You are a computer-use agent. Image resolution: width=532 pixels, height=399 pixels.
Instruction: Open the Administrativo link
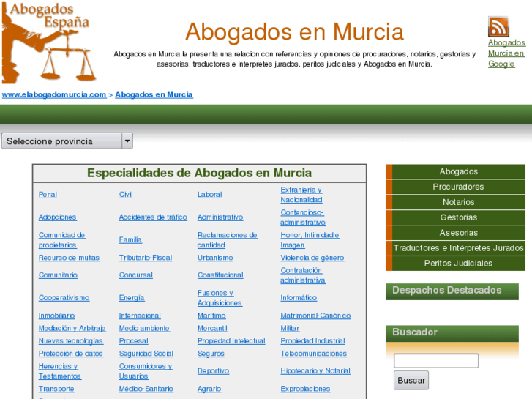pos(220,217)
